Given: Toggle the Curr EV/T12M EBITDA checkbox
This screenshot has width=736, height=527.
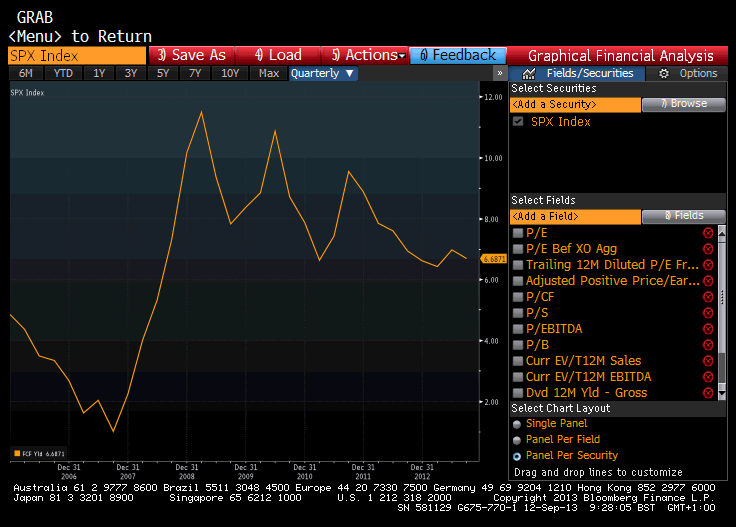Looking at the screenshot, I should point(518,377).
